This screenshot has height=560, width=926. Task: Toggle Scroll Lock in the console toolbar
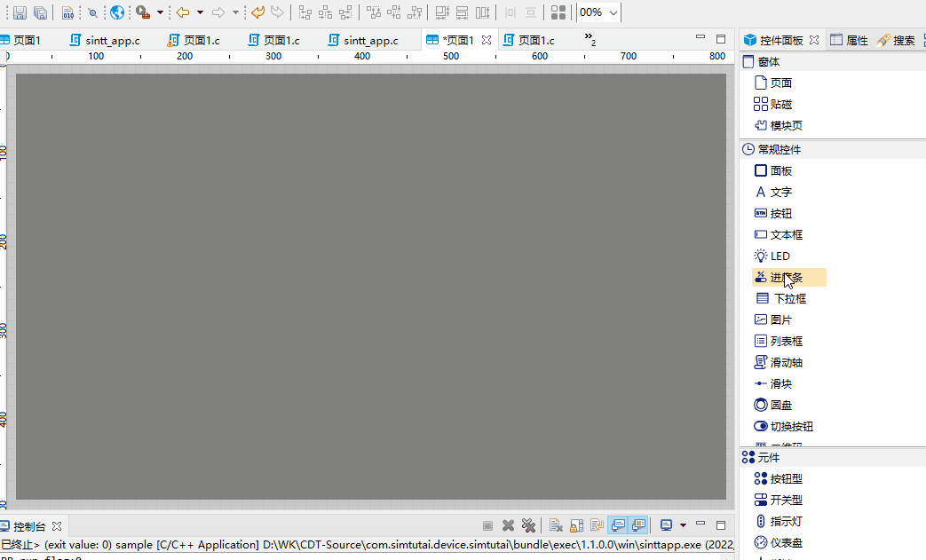tap(576, 525)
